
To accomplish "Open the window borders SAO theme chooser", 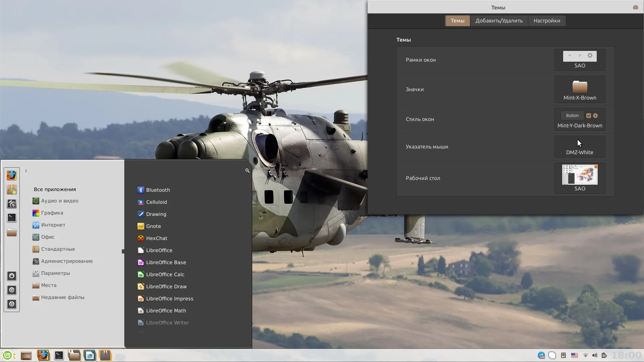I will [580, 60].
